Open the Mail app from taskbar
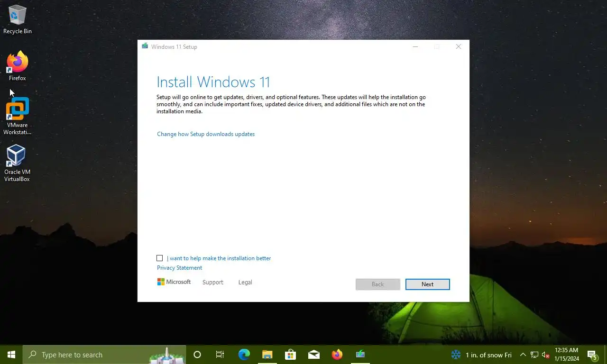The image size is (607, 364). coord(313,355)
